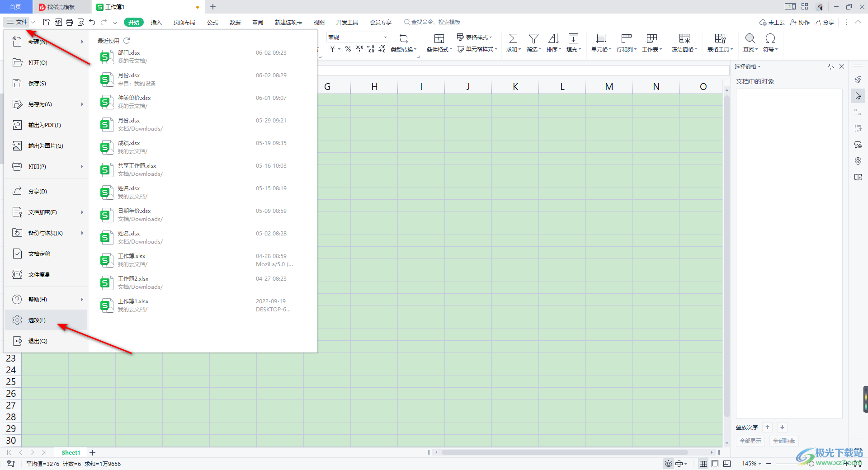The height and width of the screenshot is (470, 868).
Task: Click the Collaborate (协作) button
Action: [x=800, y=22]
